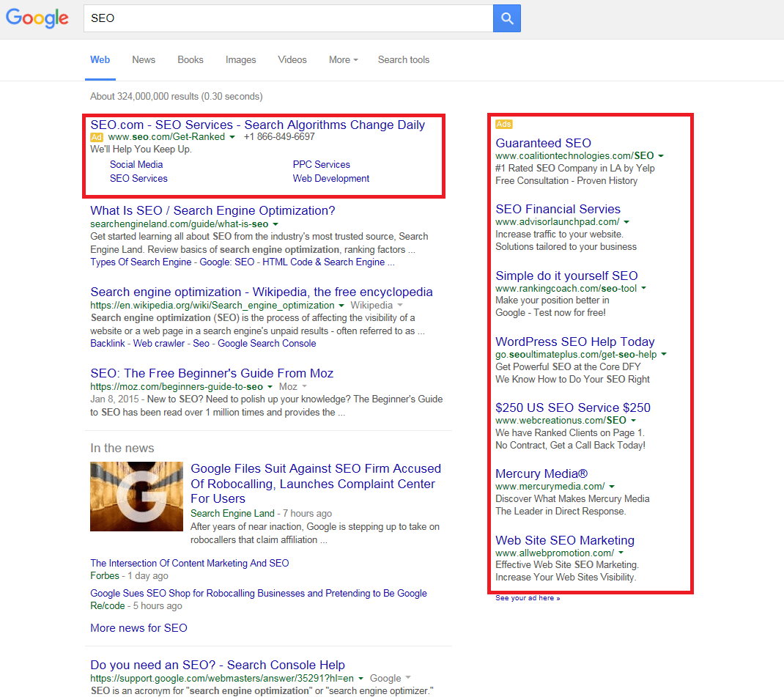
Task: Expand arrow next to coalitiontechnologies.com/SEO
Action: pos(661,156)
